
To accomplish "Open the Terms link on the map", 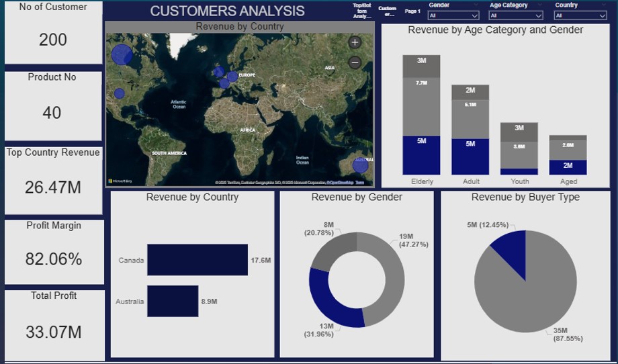I will tap(359, 183).
